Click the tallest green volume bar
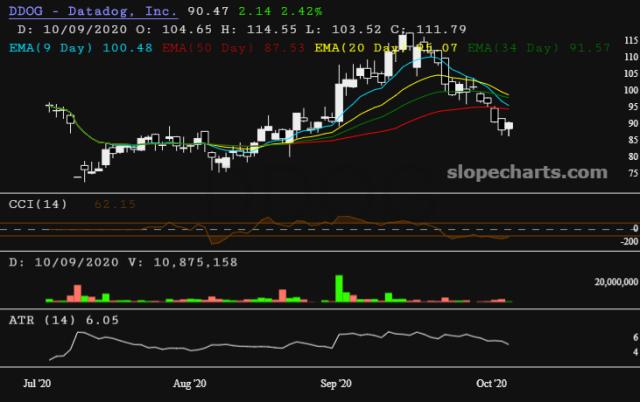The image size is (640, 402). (340, 288)
